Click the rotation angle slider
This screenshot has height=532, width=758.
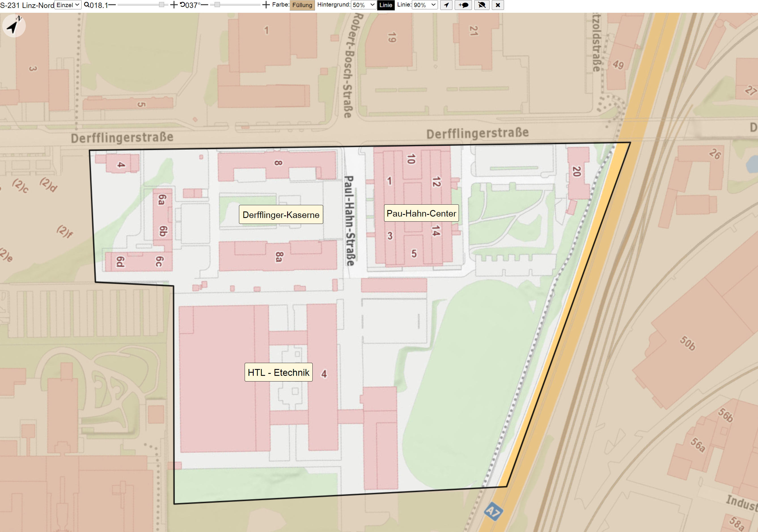click(235, 5)
